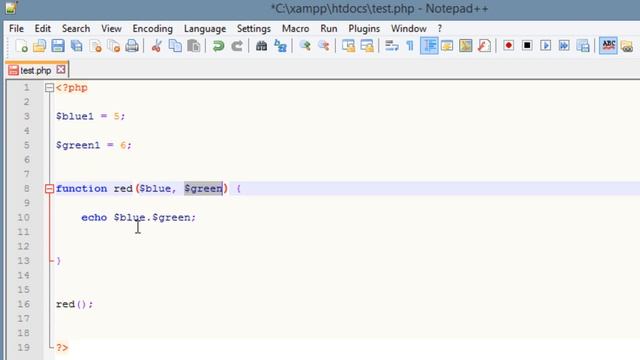
Task: Click the Close All toolbar icon
Action: point(113,46)
